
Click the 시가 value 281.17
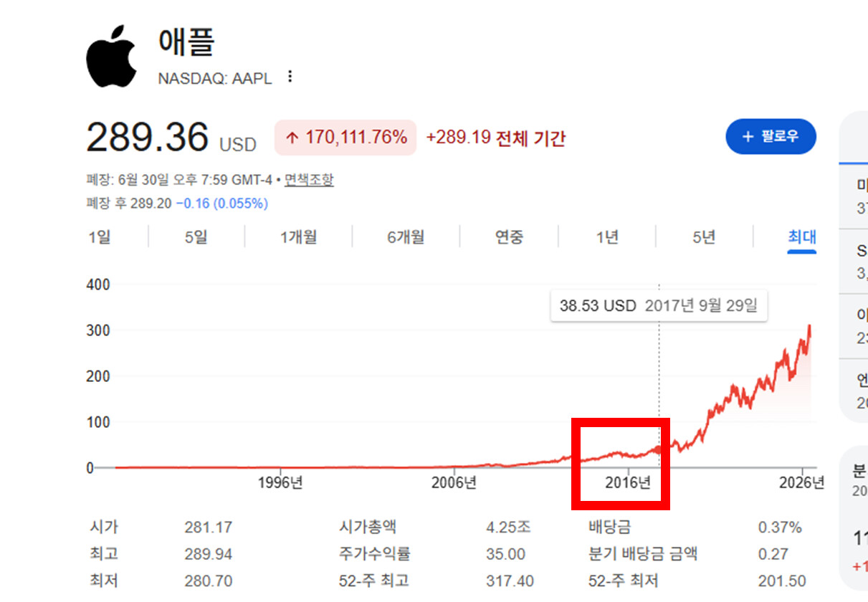[x=208, y=527]
